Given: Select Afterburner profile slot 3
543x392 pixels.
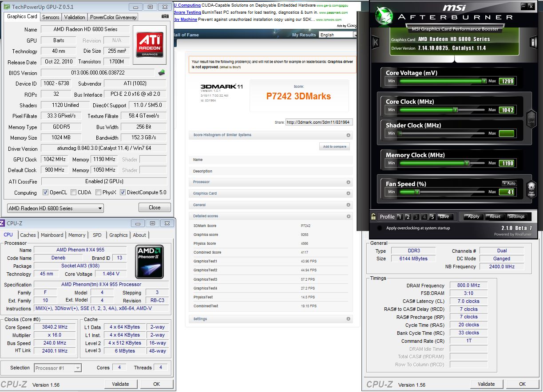Looking at the screenshot, I should coord(416,217).
